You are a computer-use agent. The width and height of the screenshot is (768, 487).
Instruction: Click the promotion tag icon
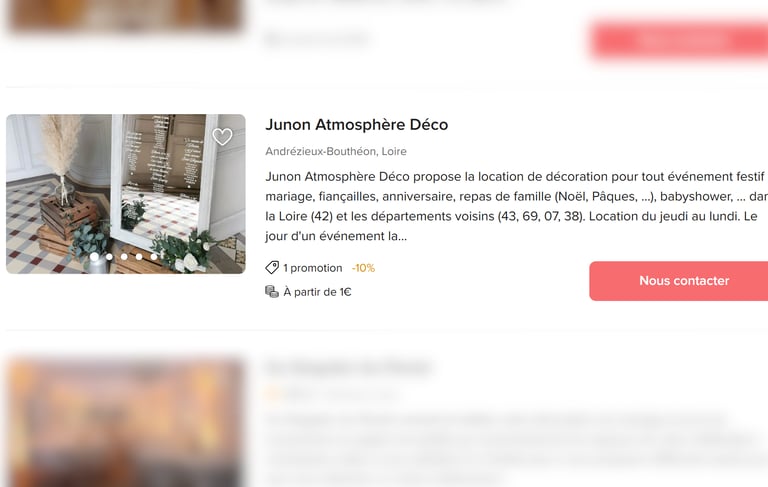tap(272, 268)
